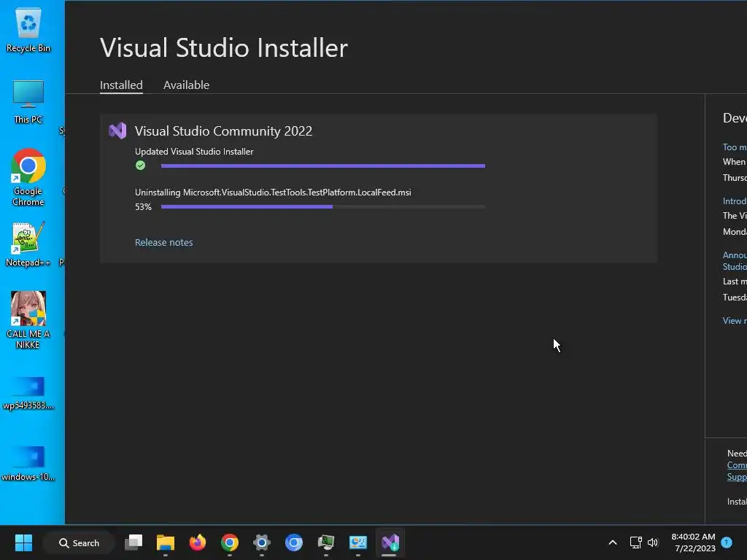
Task: Open Task View from taskbar
Action: 134,542
